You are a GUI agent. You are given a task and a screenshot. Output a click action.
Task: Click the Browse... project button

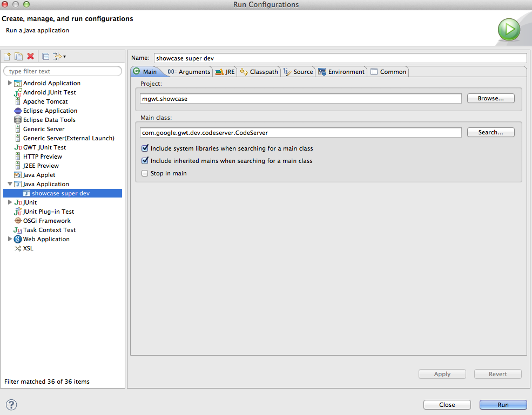click(490, 98)
